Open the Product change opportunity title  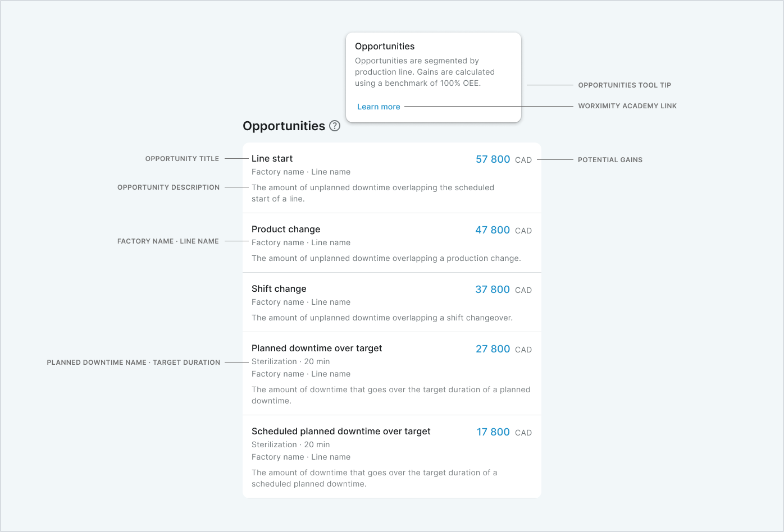coord(286,230)
